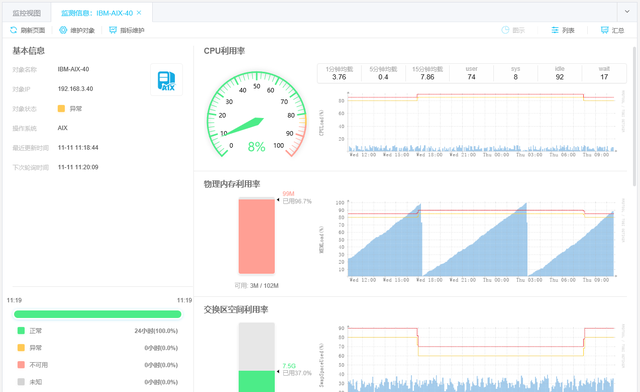Click the object name IBM-AIX-40 value
The height and width of the screenshot is (392, 640).
pyautogui.click(x=73, y=69)
